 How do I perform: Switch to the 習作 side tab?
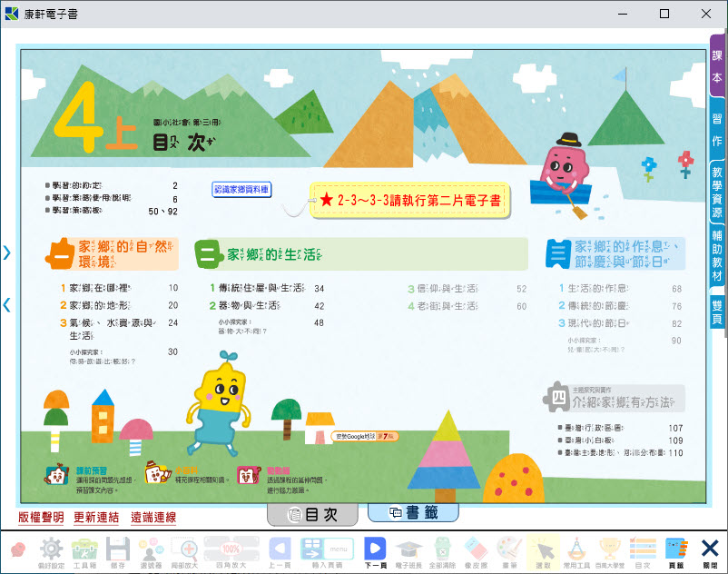[717, 129]
